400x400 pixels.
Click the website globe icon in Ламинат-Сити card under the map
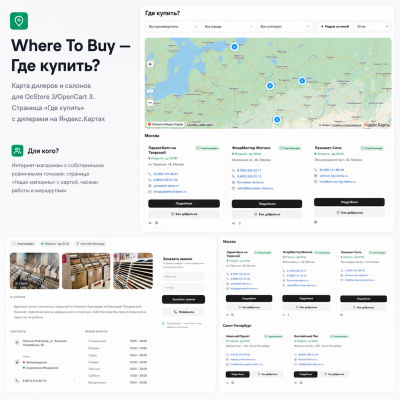[316, 176]
